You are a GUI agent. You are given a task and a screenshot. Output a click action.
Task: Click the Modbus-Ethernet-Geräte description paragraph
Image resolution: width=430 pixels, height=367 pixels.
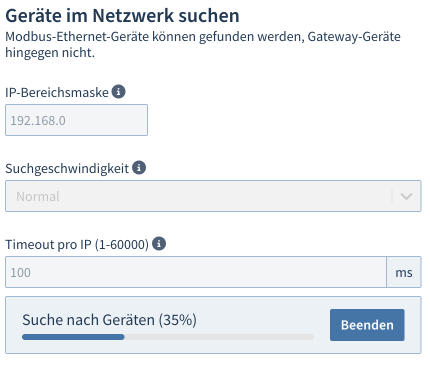pos(203,44)
